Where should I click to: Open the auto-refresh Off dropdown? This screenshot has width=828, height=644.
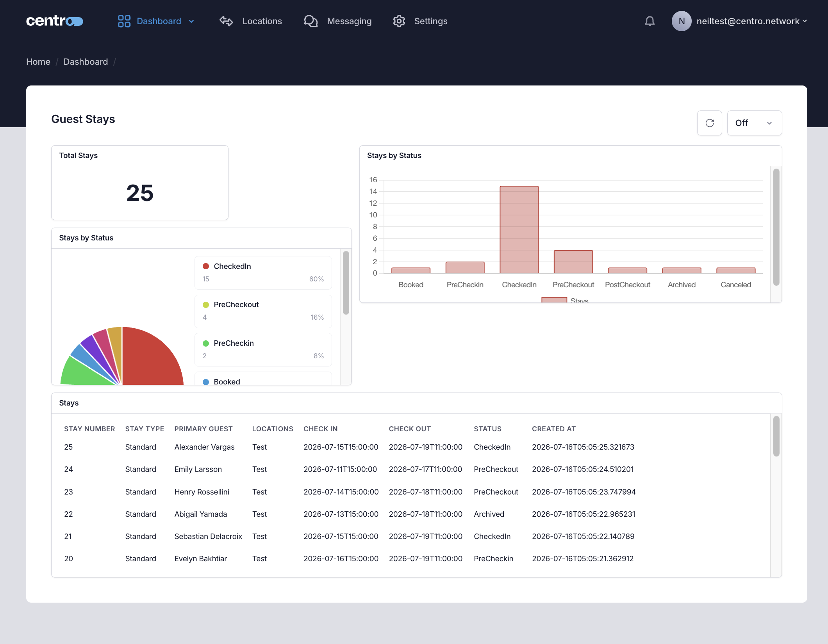[x=755, y=123]
